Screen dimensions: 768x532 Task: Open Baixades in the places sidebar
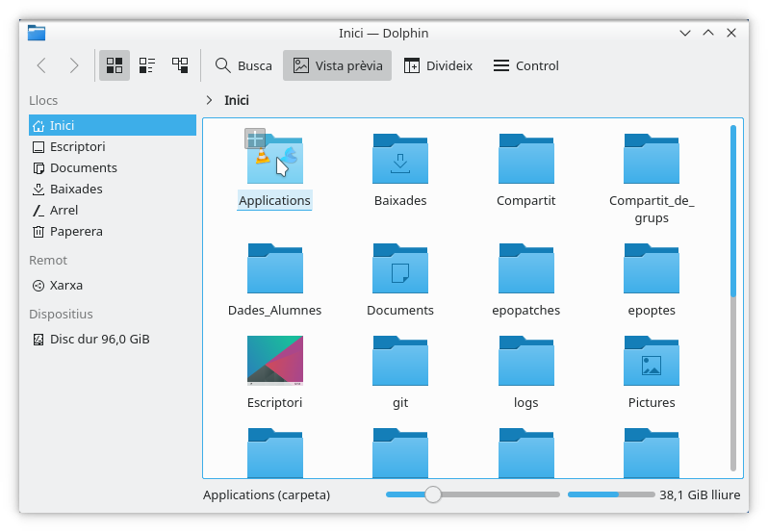pos(113,189)
